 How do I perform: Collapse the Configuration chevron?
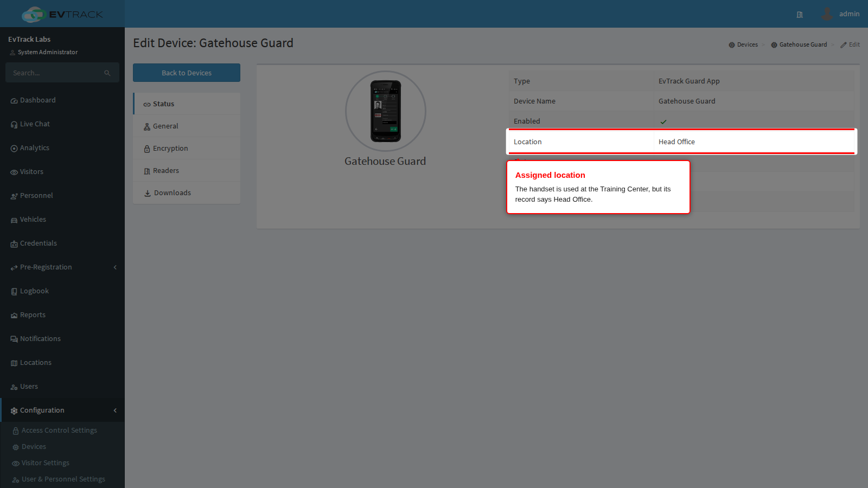[115, 410]
